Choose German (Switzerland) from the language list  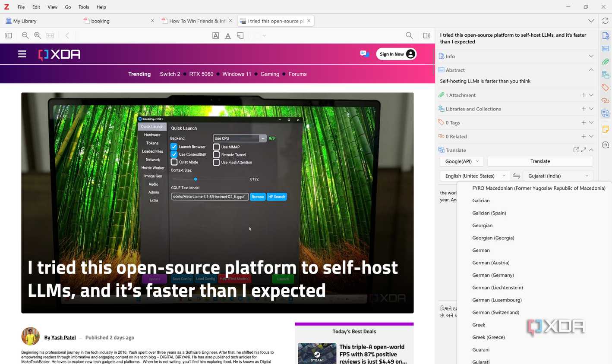tap(495, 313)
